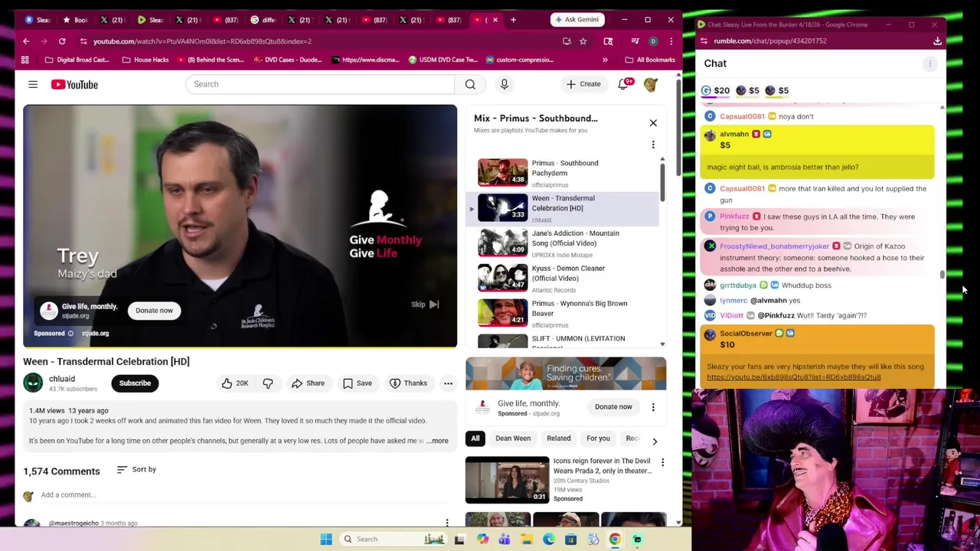Bookmark this page with the star icon
Screen dimensions: 980x551
[x=583, y=41]
